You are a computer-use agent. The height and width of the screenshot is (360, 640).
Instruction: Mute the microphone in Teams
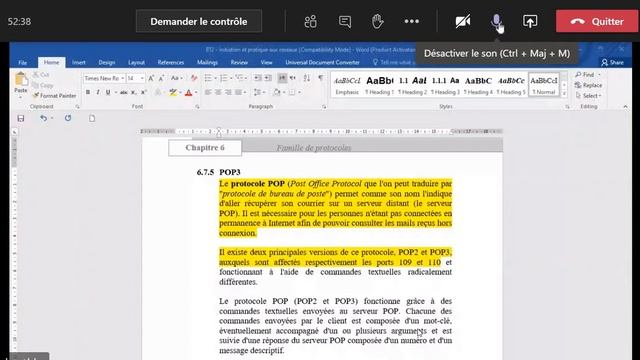496,21
